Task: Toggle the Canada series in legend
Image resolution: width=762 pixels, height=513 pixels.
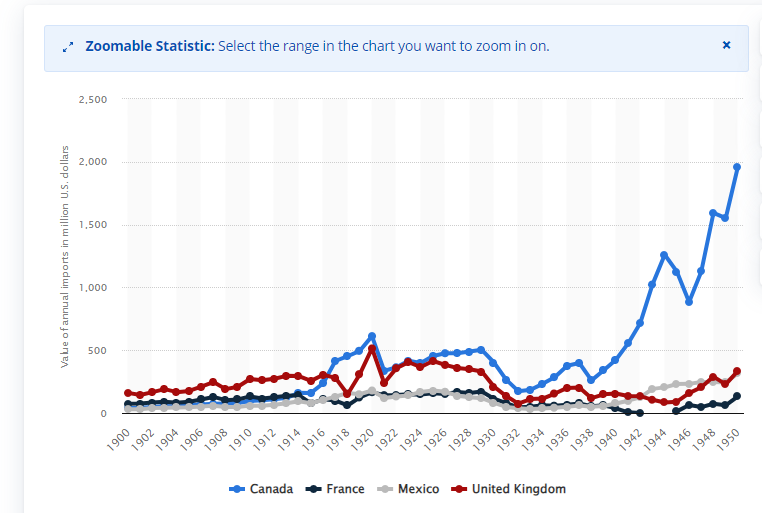Action: coord(271,489)
